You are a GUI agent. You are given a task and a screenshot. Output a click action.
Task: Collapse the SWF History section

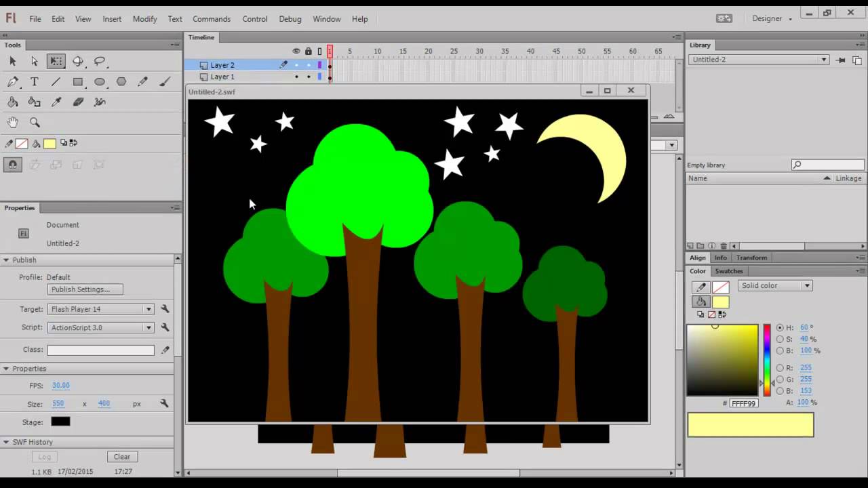coord(6,442)
